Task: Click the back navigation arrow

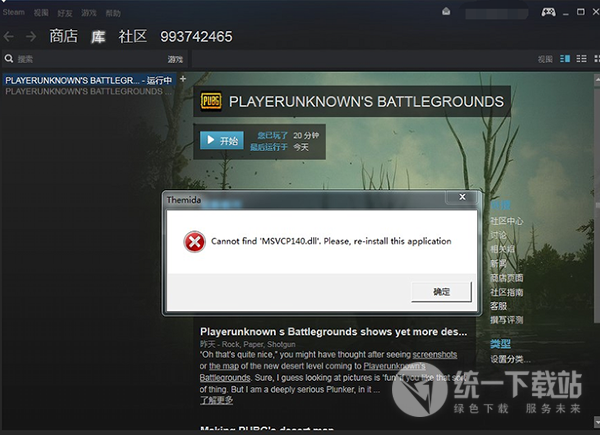Action: point(9,37)
